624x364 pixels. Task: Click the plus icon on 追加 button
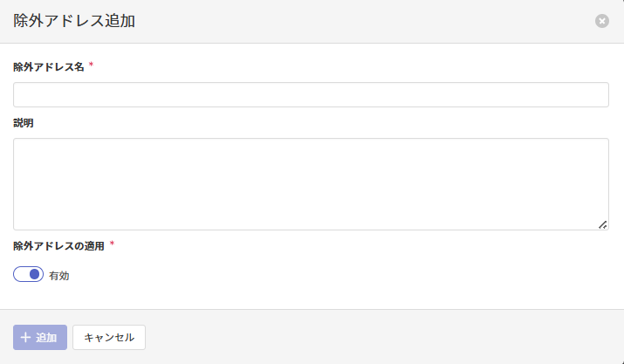point(25,337)
